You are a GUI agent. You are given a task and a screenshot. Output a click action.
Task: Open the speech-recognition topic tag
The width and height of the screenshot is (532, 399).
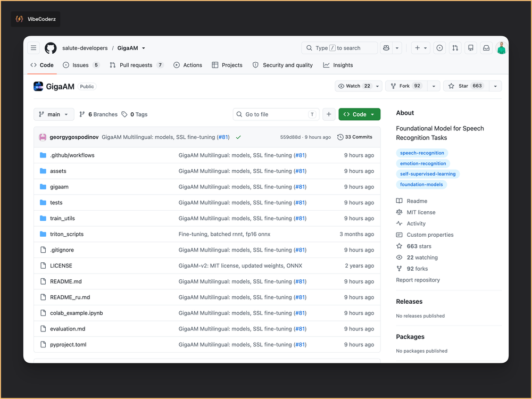pyautogui.click(x=422, y=153)
